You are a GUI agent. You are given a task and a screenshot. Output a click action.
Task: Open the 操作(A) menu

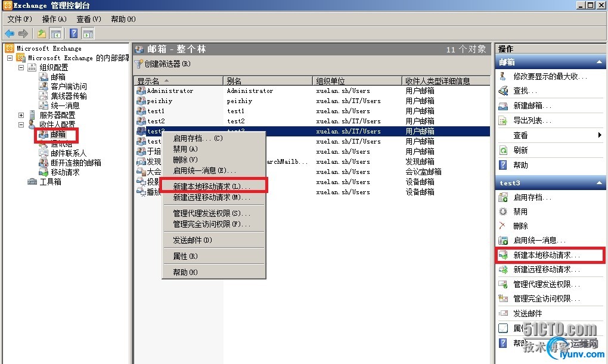point(54,19)
